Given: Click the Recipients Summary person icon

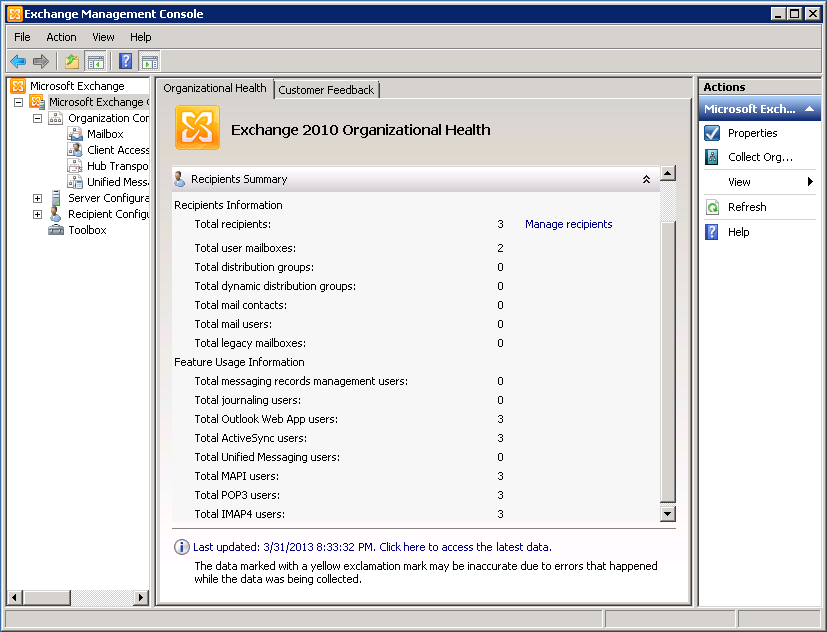Looking at the screenshot, I should click(x=179, y=179).
